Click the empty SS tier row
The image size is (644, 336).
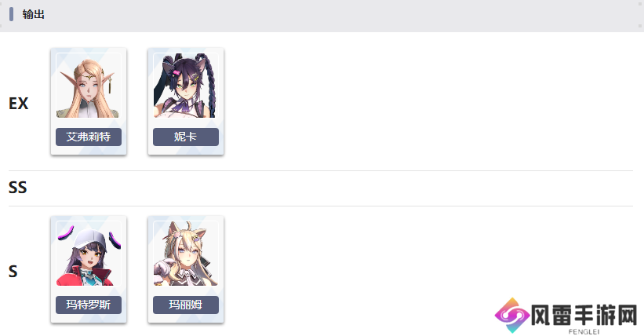pos(320,188)
